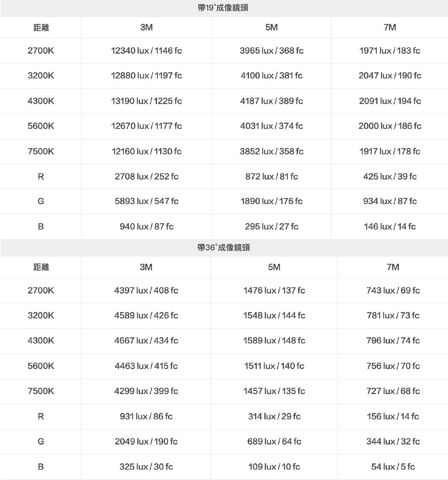Screen dimensions: 448x480
Task: Select the 13190 lux / 1225 fc cell
Action: point(147,101)
